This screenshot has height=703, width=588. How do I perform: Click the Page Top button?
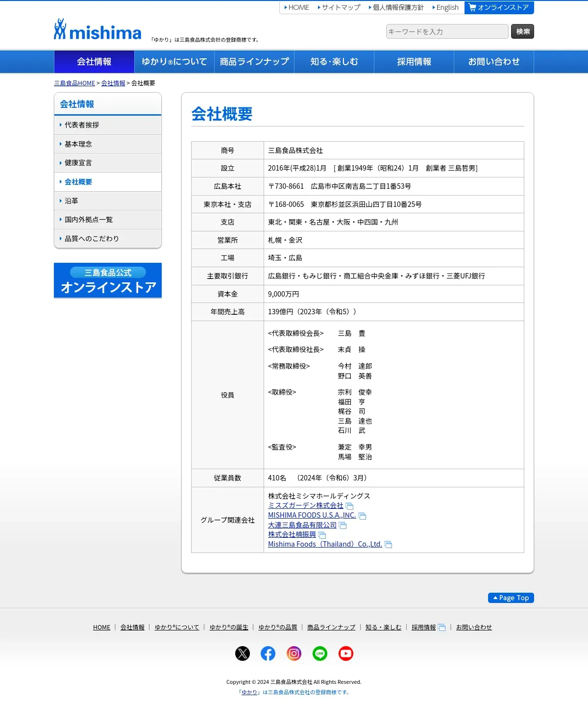click(x=511, y=598)
